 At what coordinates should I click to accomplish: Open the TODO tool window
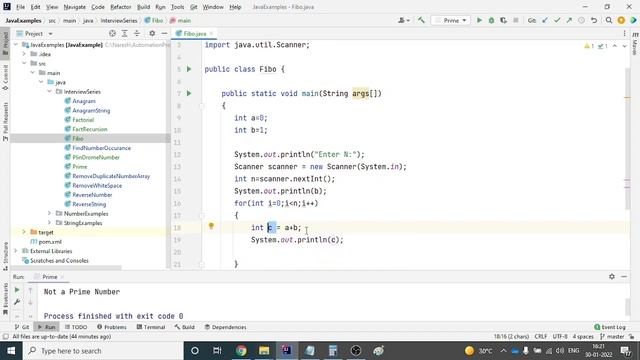pos(76,327)
